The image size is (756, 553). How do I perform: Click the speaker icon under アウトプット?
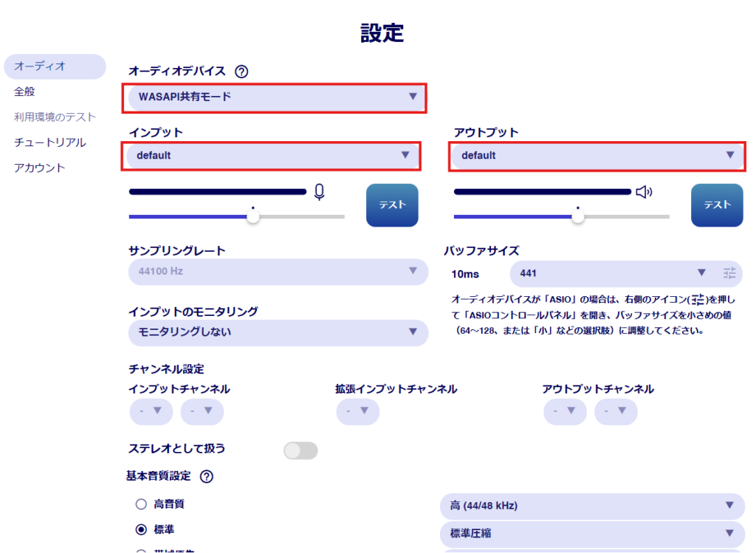click(645, 193)
